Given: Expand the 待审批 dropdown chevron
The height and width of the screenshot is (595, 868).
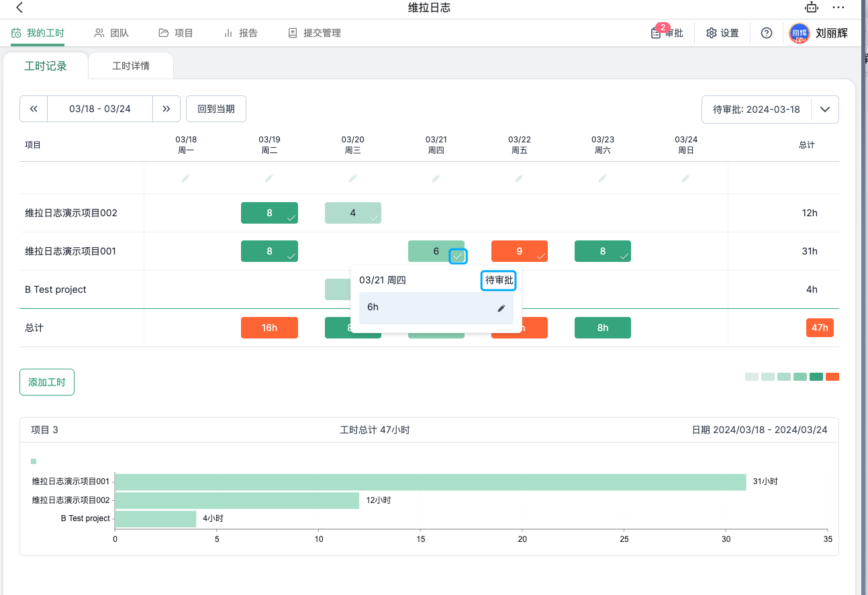Looking at the screenshot, I should click(825, 109).
